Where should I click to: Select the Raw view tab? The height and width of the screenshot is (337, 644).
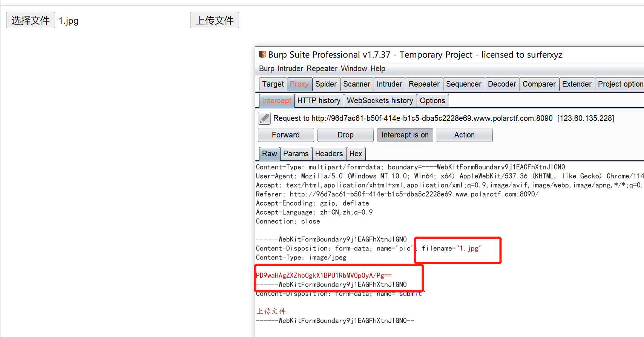[270, 154]
